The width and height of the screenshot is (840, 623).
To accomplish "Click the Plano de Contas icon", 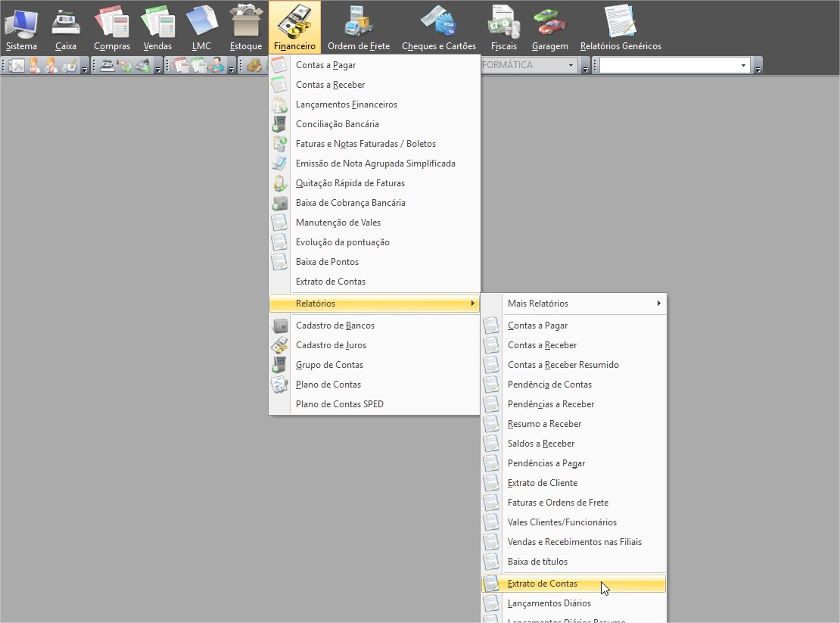I will tap(279, 385).
